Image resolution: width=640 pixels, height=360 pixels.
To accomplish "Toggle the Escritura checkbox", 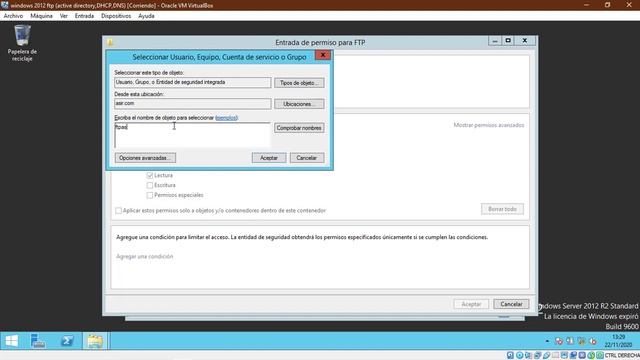I will (x=150, y=185).
